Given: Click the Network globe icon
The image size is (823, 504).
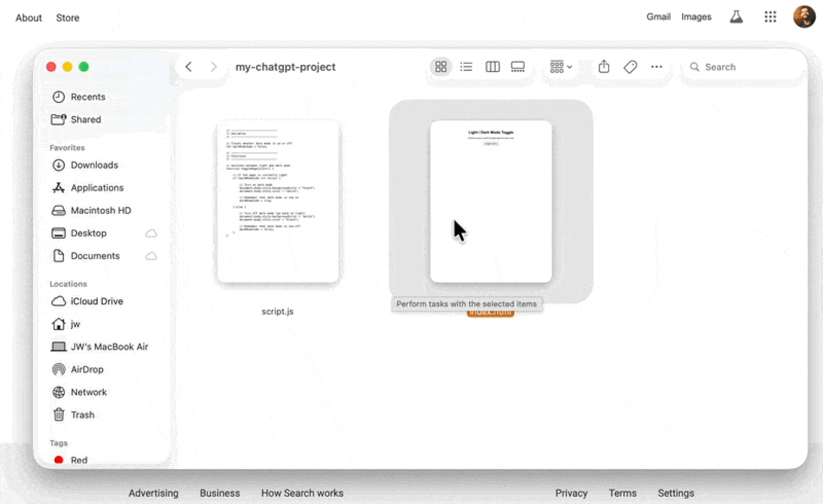Looking at the screenshot, I should [58, 392].
